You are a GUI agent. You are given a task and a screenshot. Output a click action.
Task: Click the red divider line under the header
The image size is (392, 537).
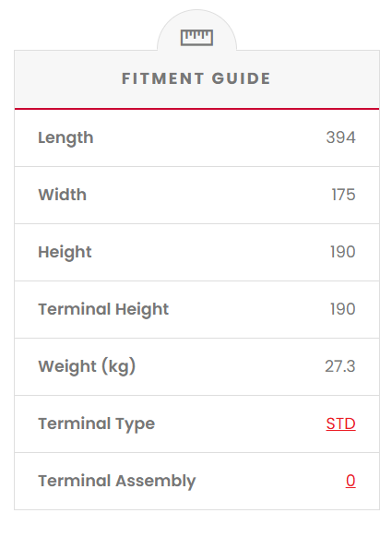196,109
